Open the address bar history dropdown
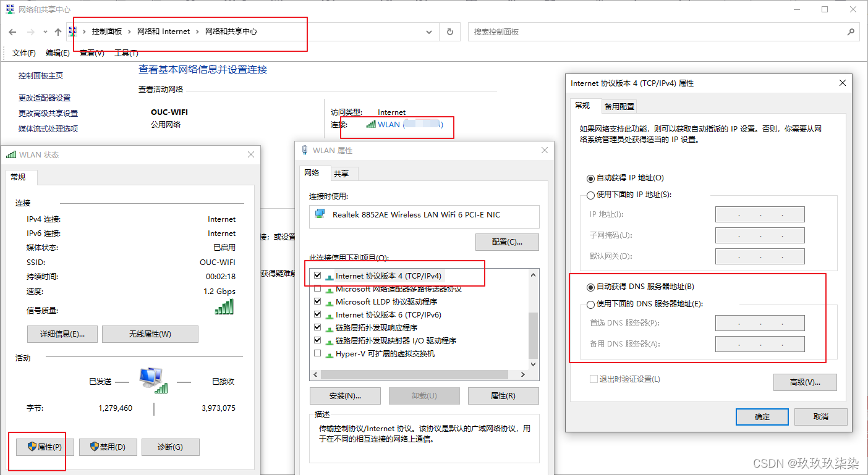The height and width of the screenshot is (475, 868). point(430,32)
